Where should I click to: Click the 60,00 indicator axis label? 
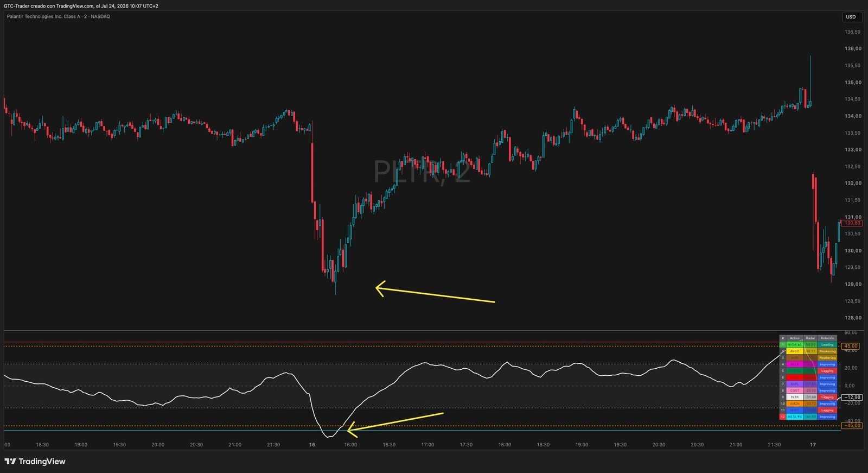[851, 332]
